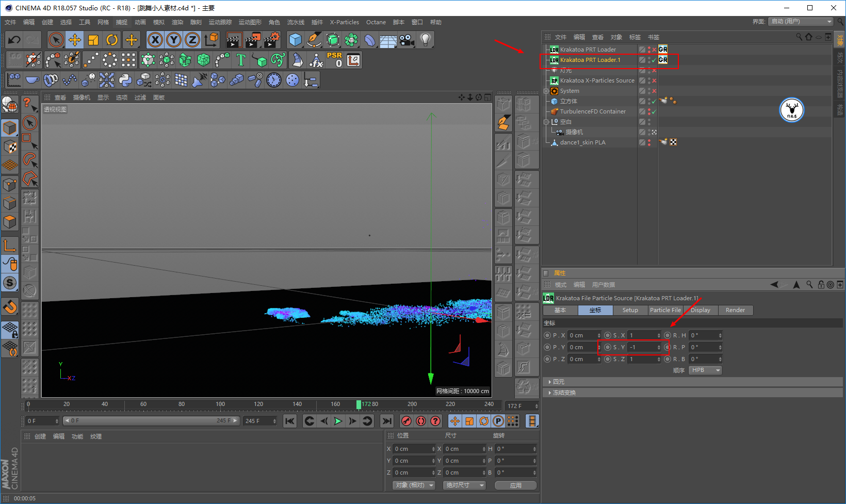Go to the start of animation
Image resolution: width=846 pixels, height=504 pixels.
(290, 421)
